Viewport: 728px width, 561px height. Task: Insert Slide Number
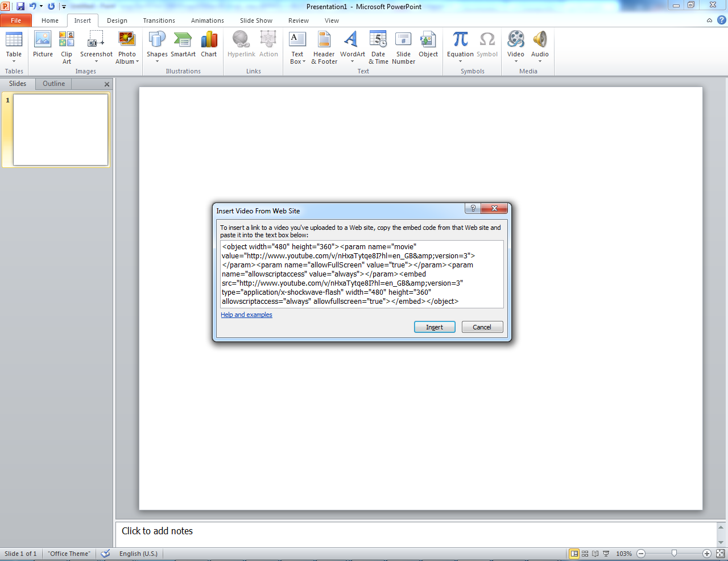click(403, 47)
